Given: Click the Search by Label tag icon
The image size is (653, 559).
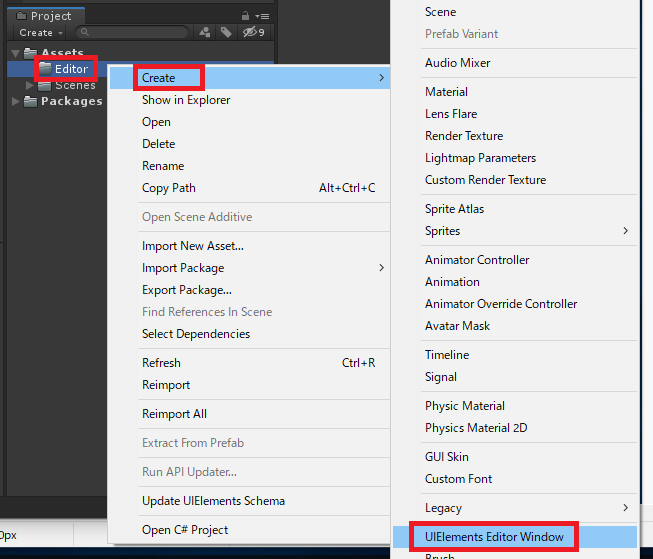Looking at the screenshot, I should pyautogui.click(x=226, y=32).
